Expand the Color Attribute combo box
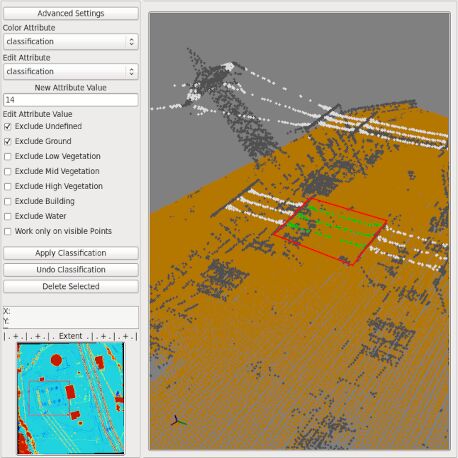Screen dimensions: 458x458 click(71, 42)
